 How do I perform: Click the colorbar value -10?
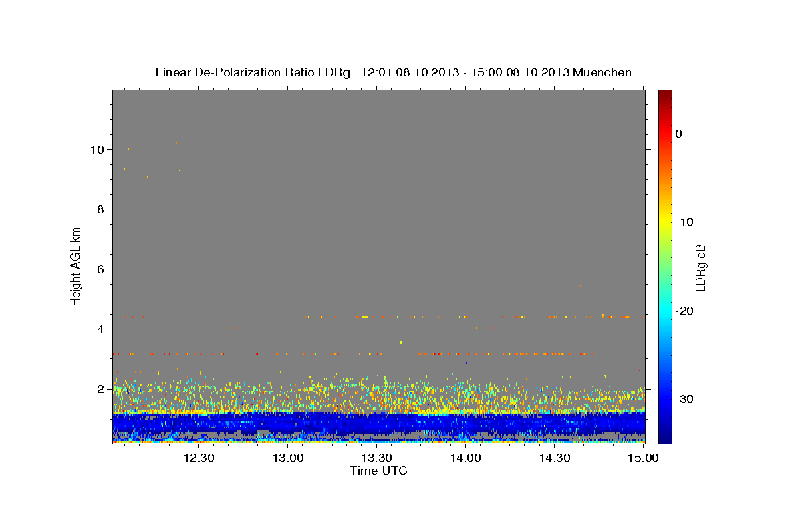pyautogui.click(x=685, y=222)
